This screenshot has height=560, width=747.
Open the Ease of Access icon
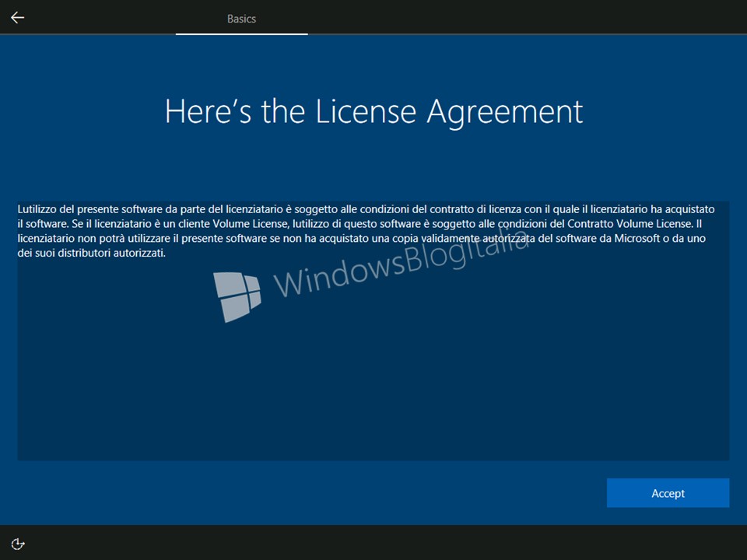[x=18, y=544]
